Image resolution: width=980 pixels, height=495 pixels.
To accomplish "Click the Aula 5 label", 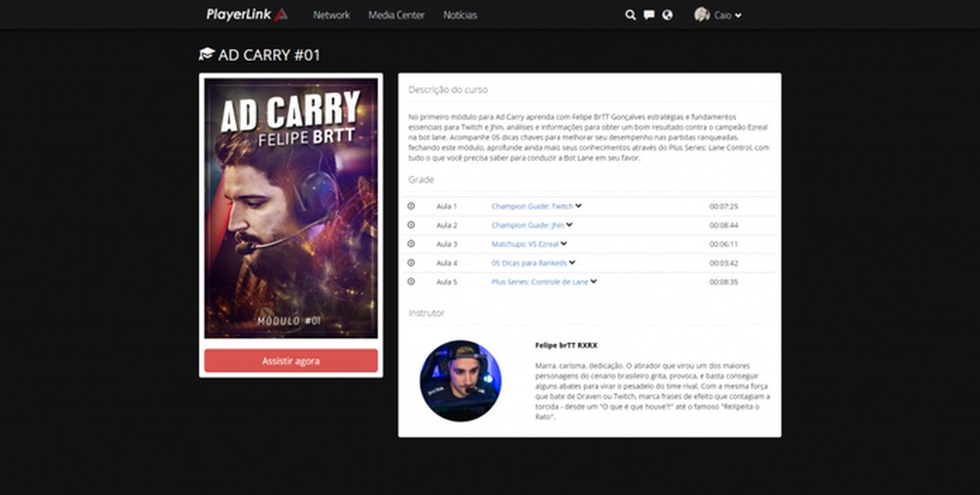I will 446,282.
